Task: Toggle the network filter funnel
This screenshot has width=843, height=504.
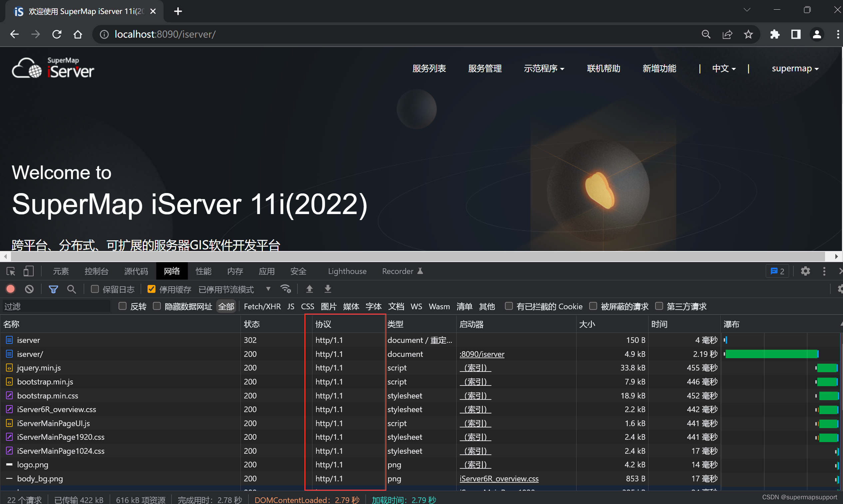Action: (53, 289)
